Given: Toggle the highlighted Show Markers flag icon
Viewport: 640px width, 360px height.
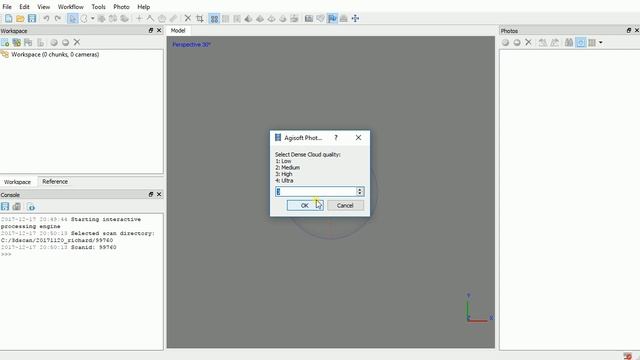Looking at the screenshot, I should tap(332, 18).
